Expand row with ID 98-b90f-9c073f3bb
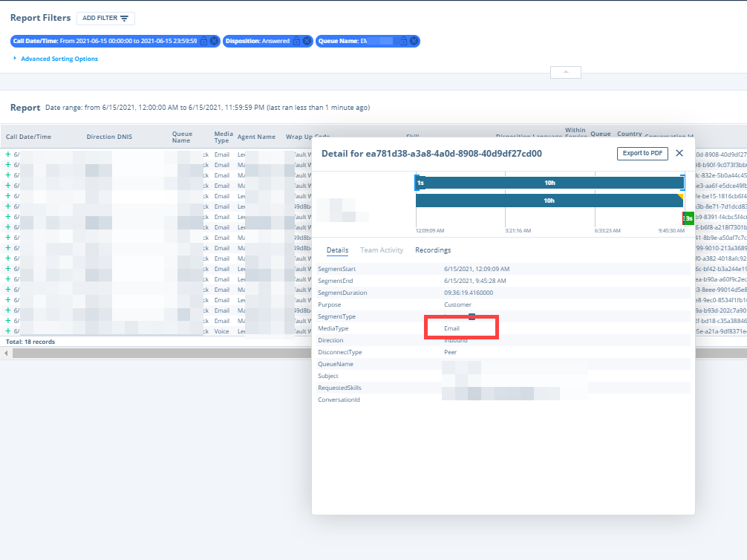Viewport: 747px width, 560px height. click(x=7, y=165)
